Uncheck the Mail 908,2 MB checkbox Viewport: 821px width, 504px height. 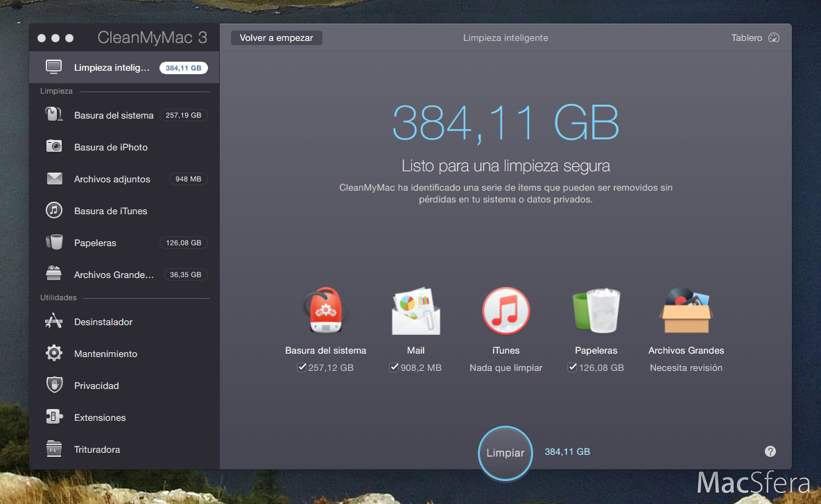[x=394, y=367]
